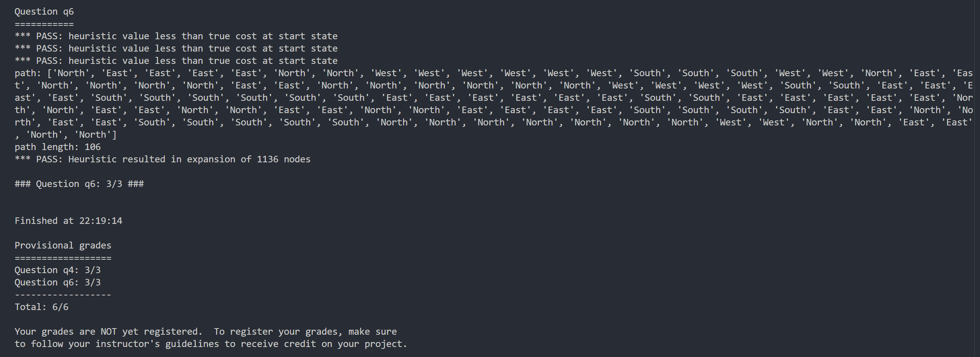The width and height of the screenshot is (980, 357).
Task: Click the final 'North'] path list ending
Action: coord(95,135)
